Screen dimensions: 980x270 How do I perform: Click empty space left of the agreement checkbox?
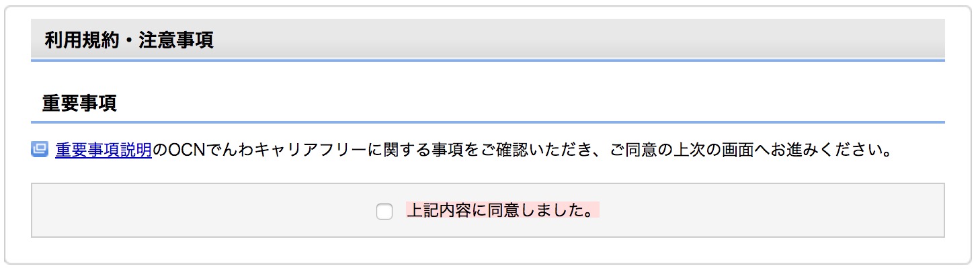click(x=202, y=211)
